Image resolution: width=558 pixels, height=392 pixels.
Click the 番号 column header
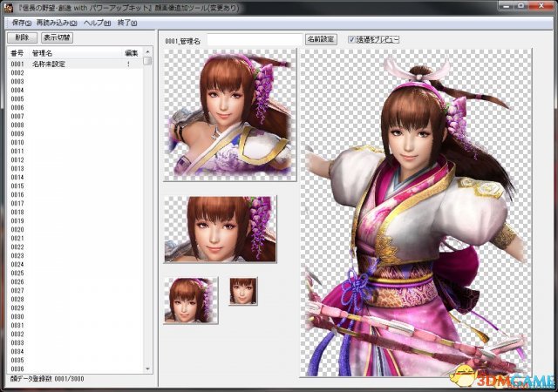(17, 53)
